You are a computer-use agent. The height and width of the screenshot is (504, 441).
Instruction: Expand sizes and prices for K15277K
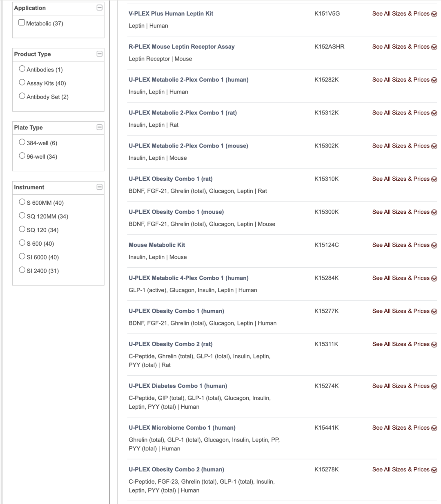[405, 311]
